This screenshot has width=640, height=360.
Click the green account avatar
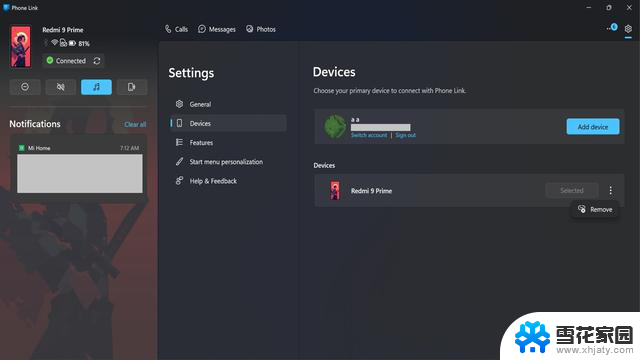(x=335, y=127)
